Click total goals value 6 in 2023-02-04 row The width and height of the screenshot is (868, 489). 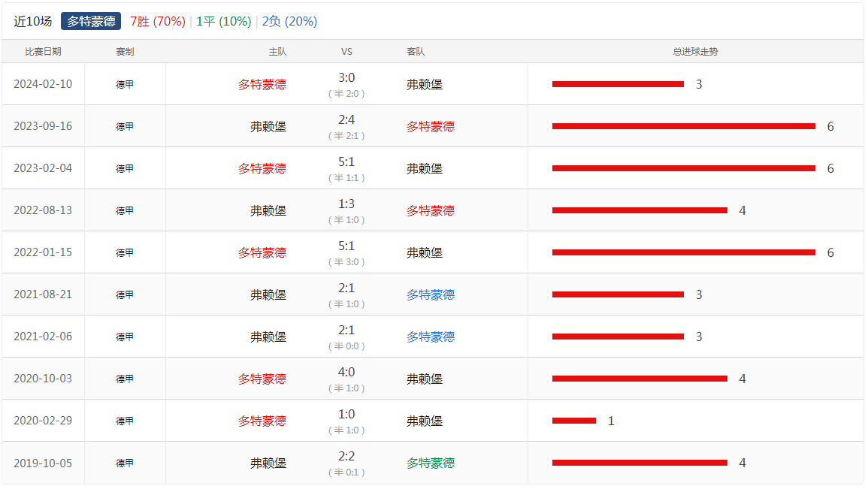pos(830,169)
